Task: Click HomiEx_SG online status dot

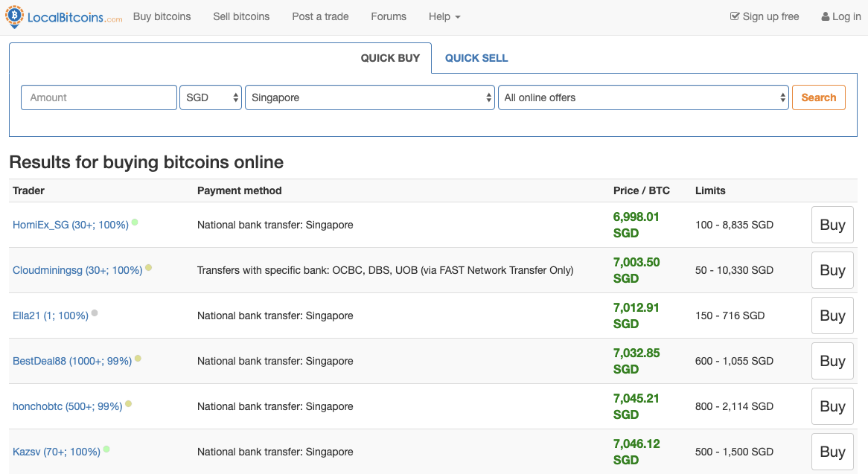Action: (135, 222)
